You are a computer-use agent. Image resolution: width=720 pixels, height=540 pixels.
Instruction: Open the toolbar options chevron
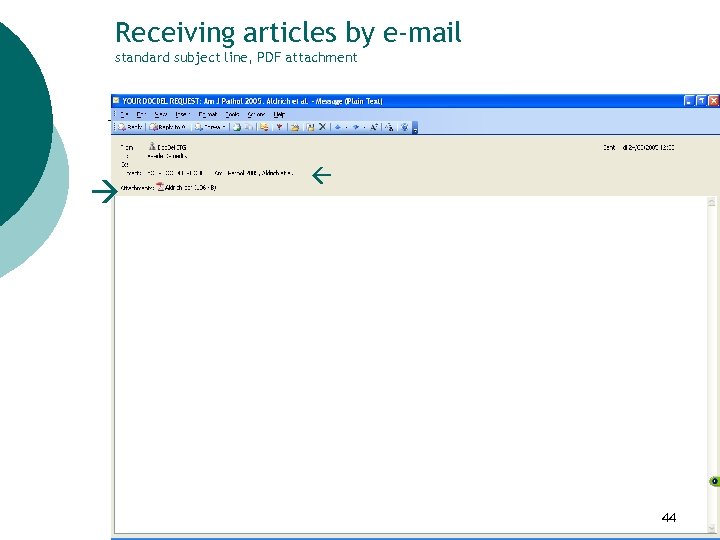pyautogui.click(x=415, y=128)
